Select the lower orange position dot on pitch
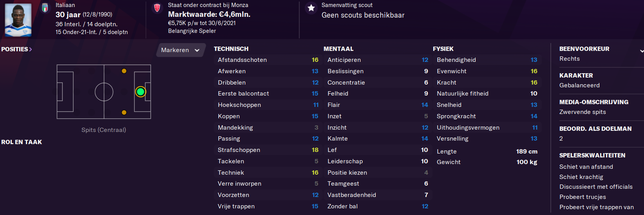Screen dimensions: 644x215 pos(124,112)
